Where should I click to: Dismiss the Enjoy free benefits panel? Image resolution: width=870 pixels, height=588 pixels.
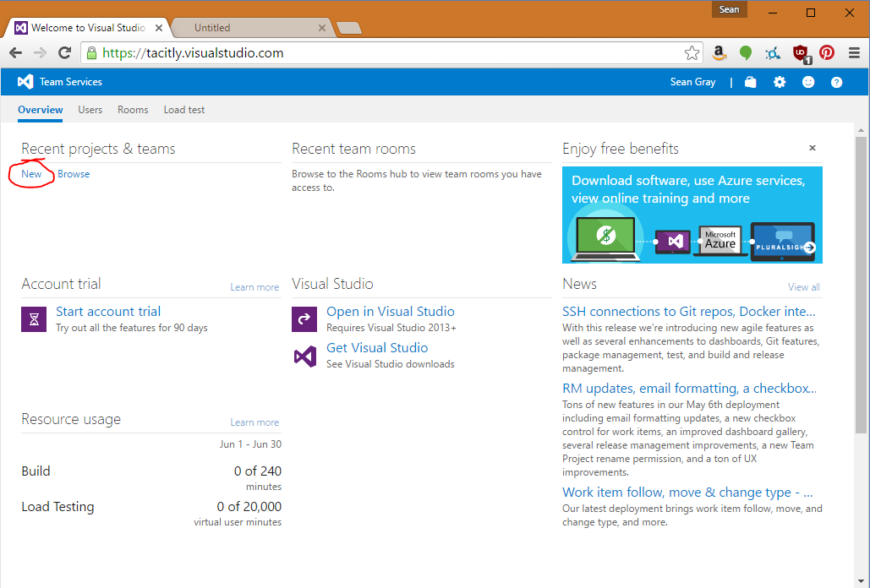pyautogui.click(x=813, y=148)
